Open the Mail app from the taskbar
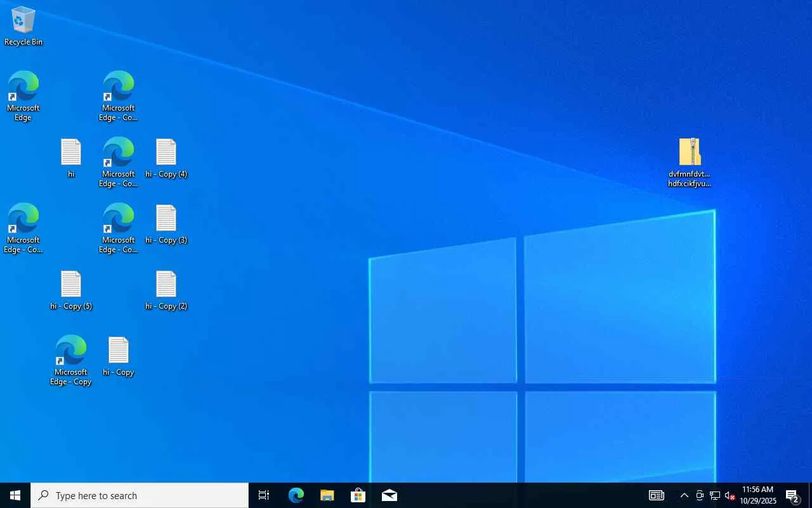This screenshot has height=508, width=812. [389, 495]
